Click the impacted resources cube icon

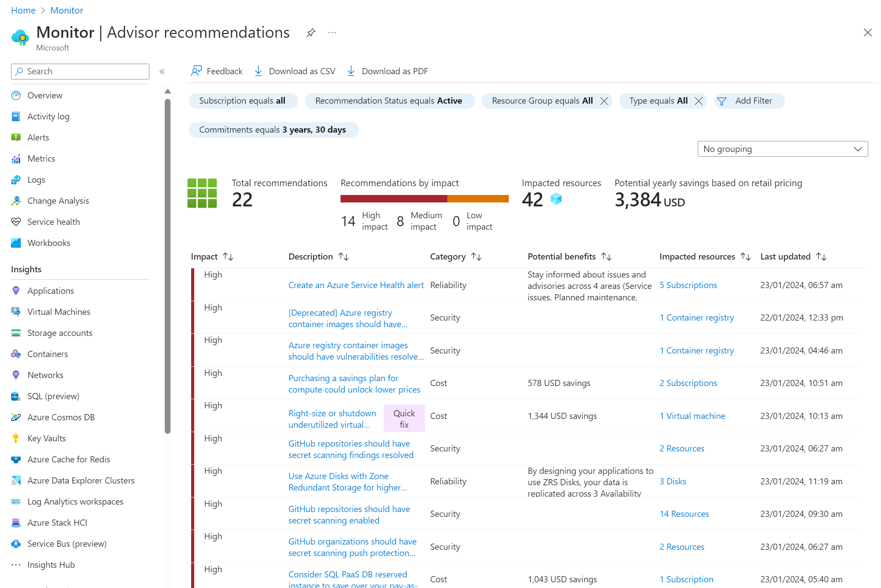click(556, 199)
